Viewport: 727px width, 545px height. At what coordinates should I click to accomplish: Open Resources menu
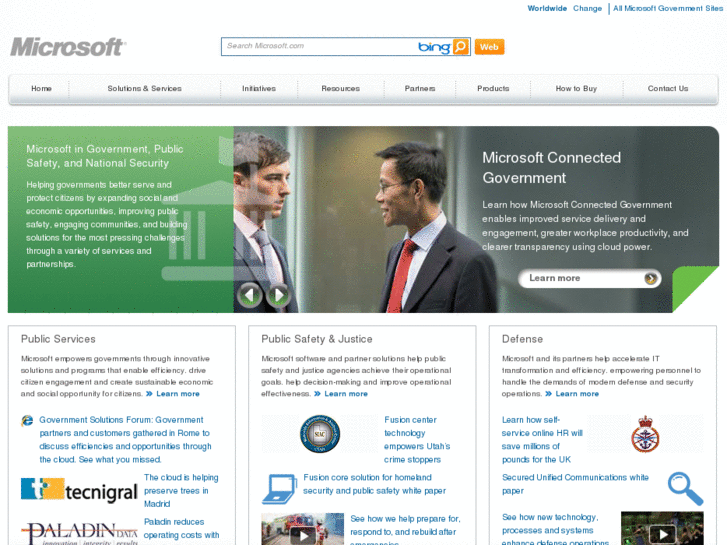[341, 89]
